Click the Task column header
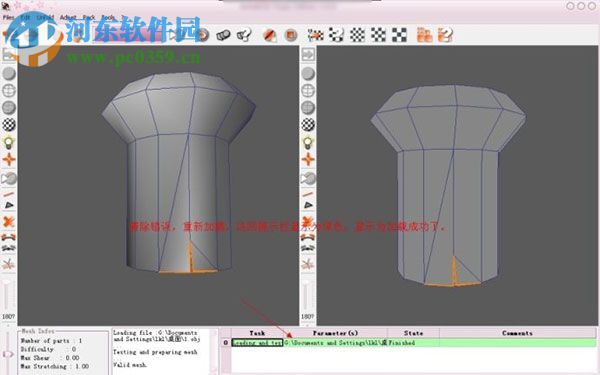 [257, 333]
